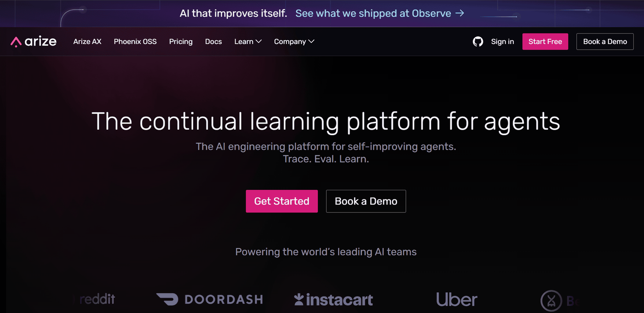
Task: Click the hero Book a Demo button
Action: [x=366, y=201]
